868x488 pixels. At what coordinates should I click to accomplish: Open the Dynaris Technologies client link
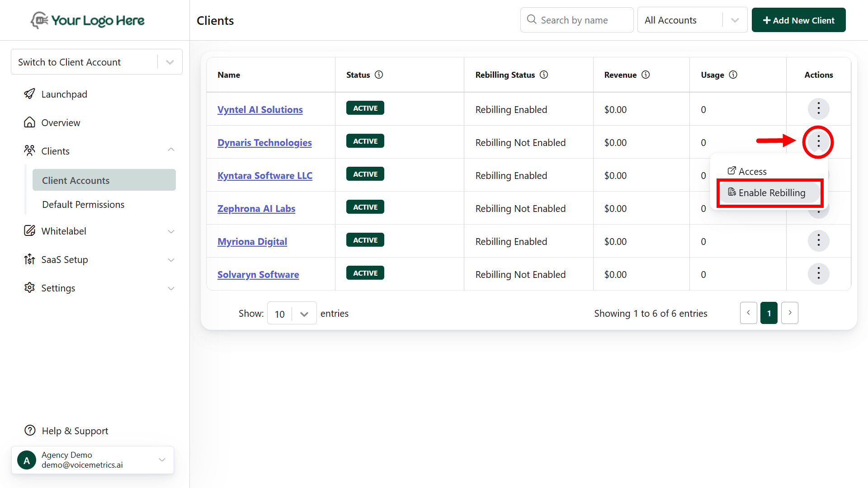click(x=264, y=142)
